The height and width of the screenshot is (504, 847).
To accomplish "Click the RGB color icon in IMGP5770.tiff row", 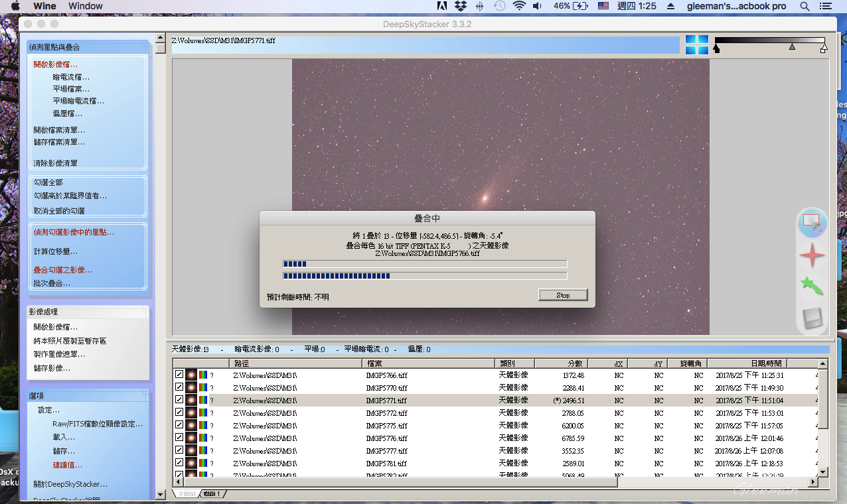I will 203,388.
